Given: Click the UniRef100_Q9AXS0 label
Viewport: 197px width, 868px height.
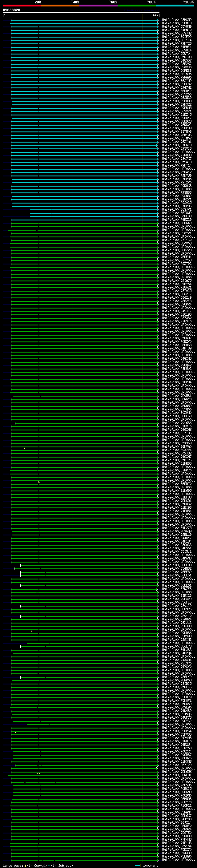Looking at the screenshot, I should pos(177,67).
